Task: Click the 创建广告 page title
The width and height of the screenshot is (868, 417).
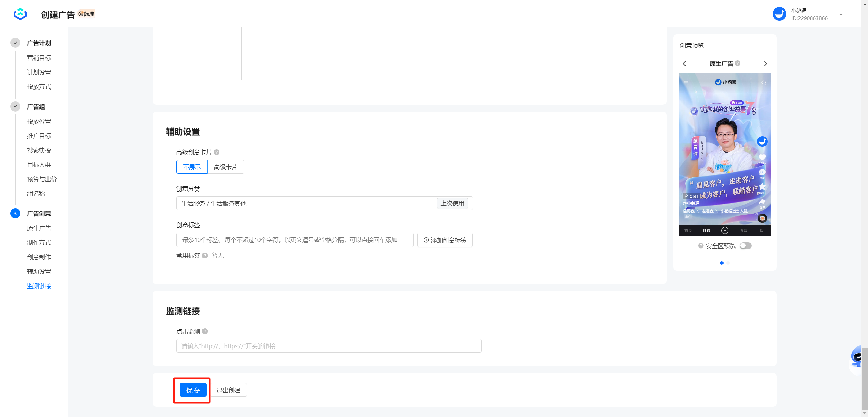Action: [x=58, y=15]
